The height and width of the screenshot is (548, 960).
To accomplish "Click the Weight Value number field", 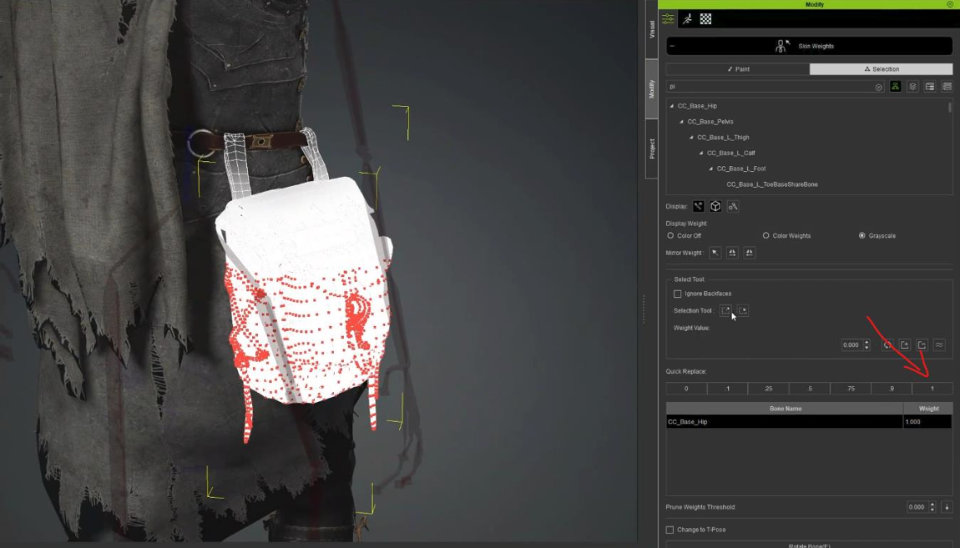I will pyautogui.click(x=852, y=345).
